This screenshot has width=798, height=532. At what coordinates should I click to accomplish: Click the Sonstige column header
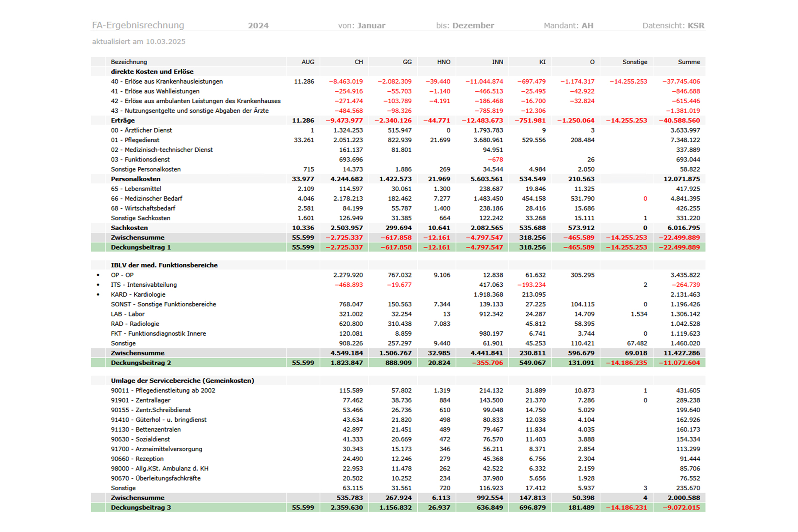[634, 62]
